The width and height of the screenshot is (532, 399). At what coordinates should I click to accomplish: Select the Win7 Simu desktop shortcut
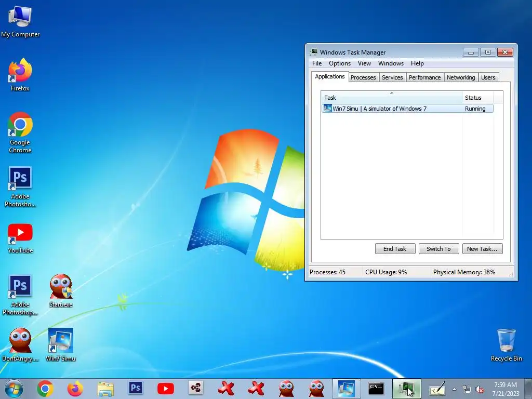pyautogui.click(x=61, y=345)
